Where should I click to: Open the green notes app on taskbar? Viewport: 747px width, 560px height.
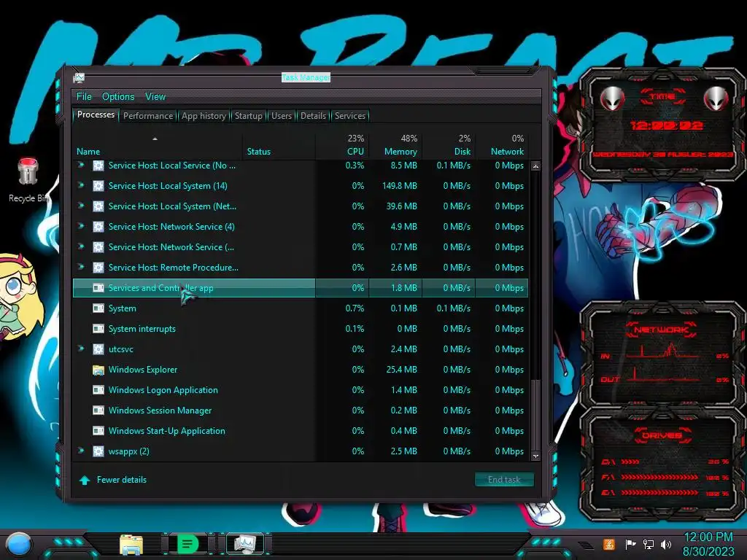[187, 544]
